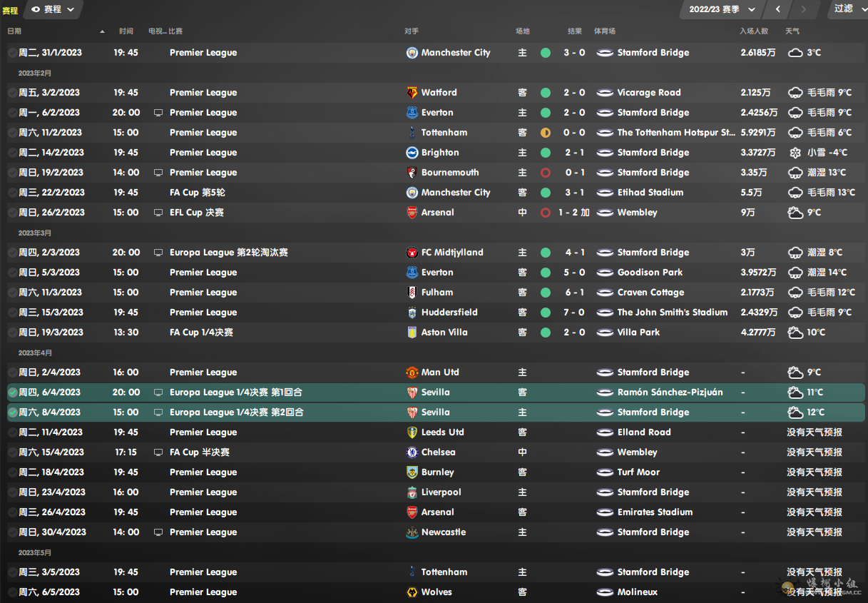The image size is (868, 603).
Task: Expand the 赛程 view dropdown
Action: (x=53, y=9)
